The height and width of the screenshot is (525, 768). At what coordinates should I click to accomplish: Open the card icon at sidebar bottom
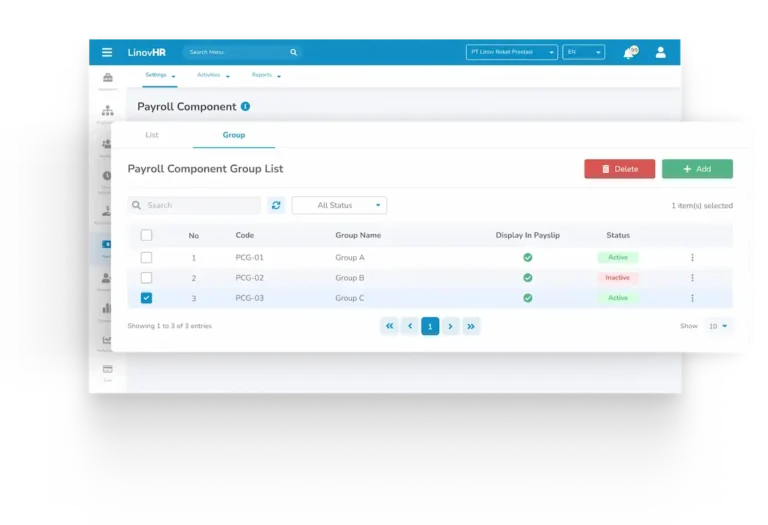pyautogui.click(x=108, y=369)
